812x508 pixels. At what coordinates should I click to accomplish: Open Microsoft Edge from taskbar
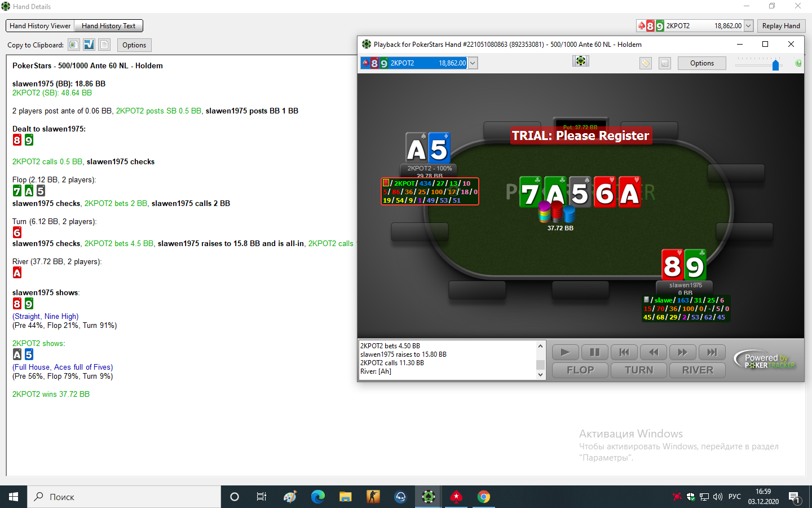pos(318,497)
